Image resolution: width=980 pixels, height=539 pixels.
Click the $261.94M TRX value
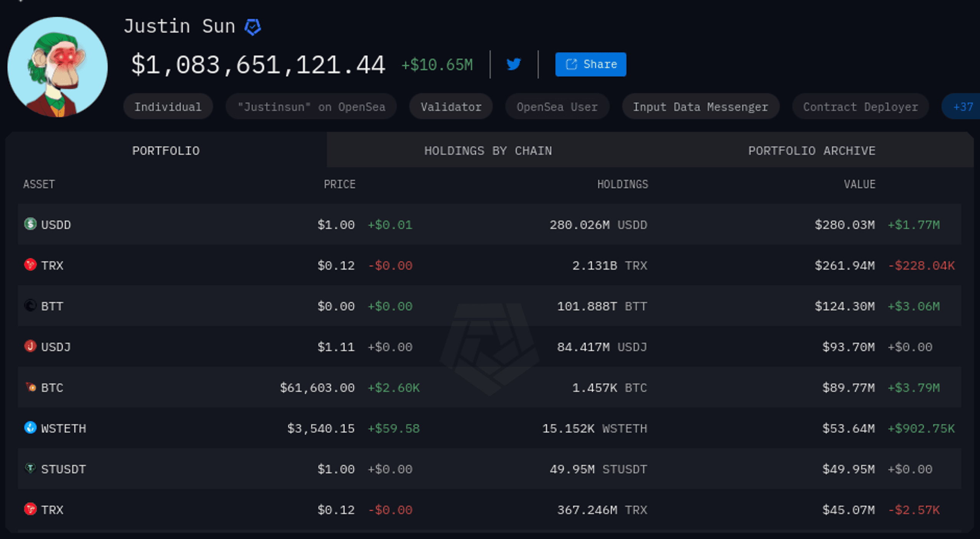click(845, 265)
